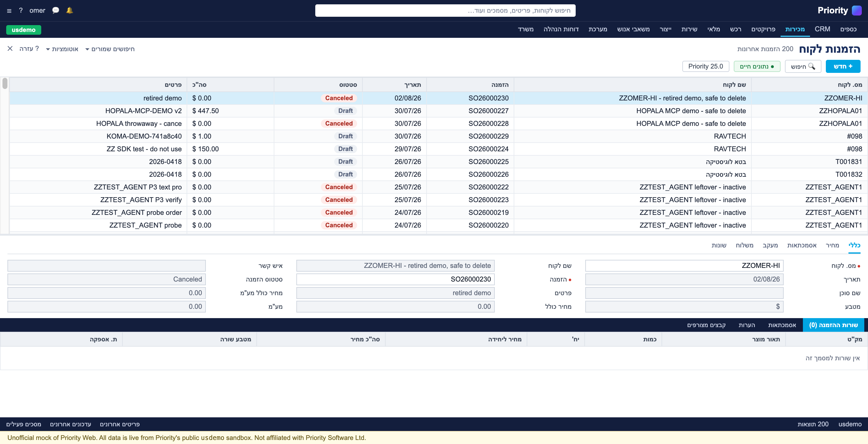Viewport: 868px width, 444px height.
Task: Open the chat messages bubble icon
Action: tap(55, 10)
